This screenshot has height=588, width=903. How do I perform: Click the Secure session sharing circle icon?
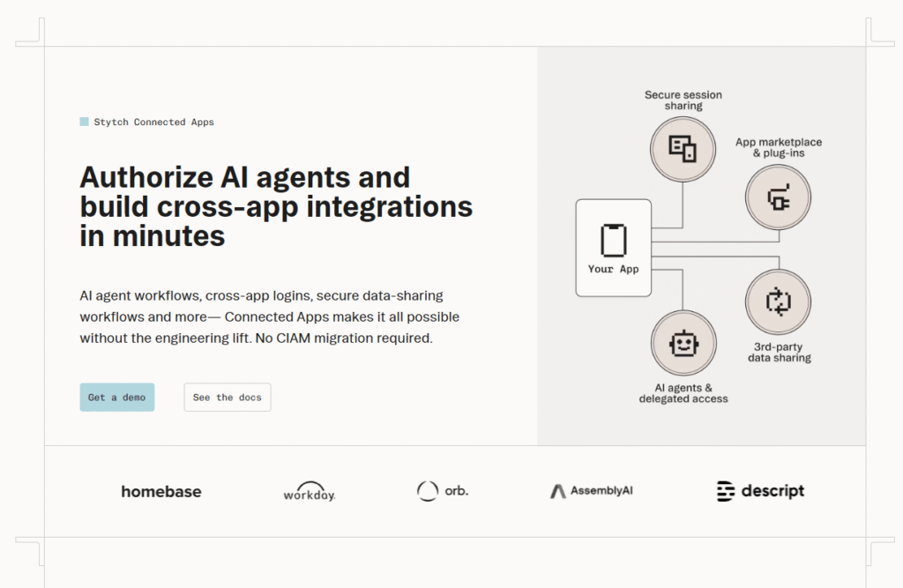tap(683, 149)
